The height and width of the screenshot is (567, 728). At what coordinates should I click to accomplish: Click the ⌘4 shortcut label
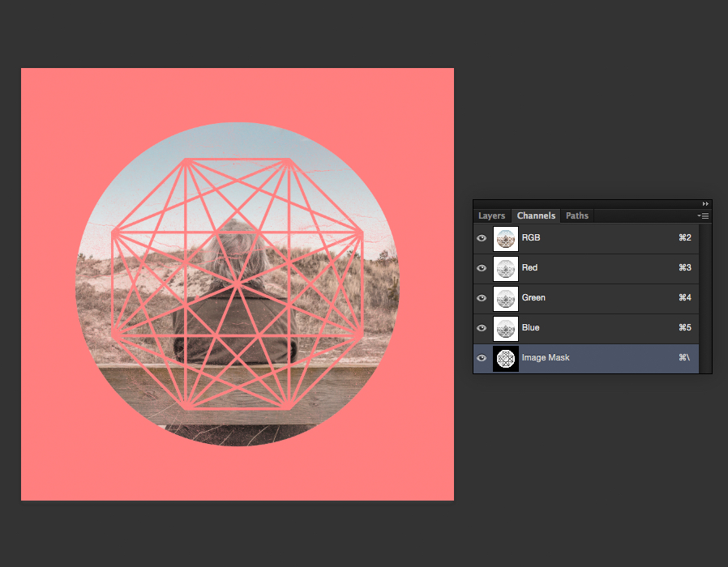(x=685, y=297)
